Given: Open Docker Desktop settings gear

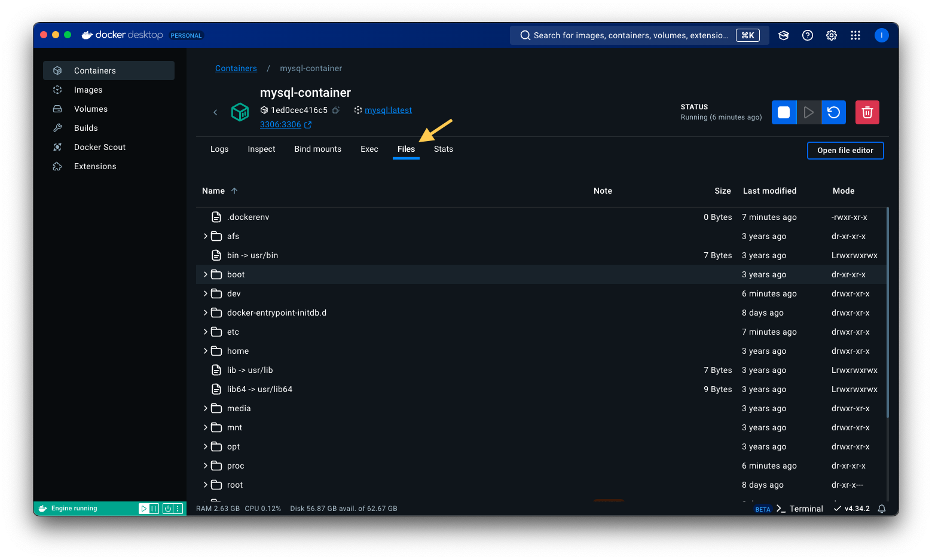Looking at the screenshot, I should point(832,35).
